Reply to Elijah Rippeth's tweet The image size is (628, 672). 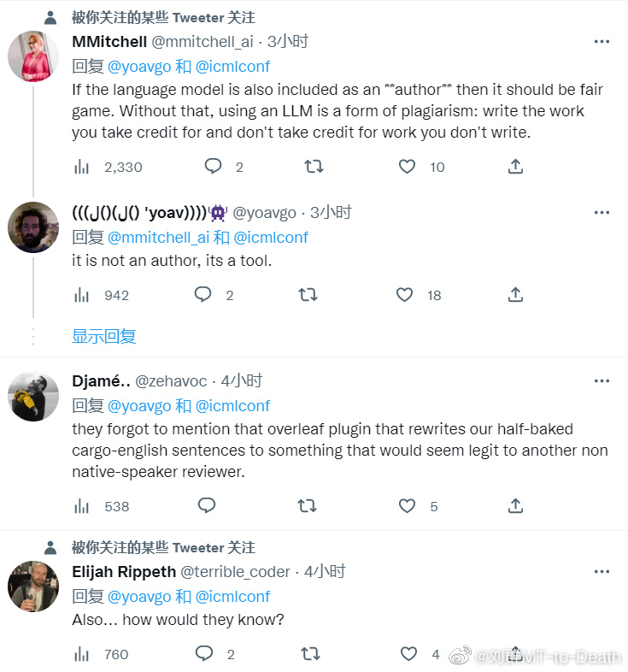point(203,654)
